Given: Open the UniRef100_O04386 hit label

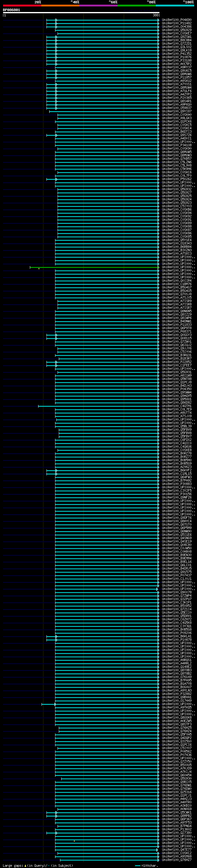Looking at the screenshot, I should point(177,26).
